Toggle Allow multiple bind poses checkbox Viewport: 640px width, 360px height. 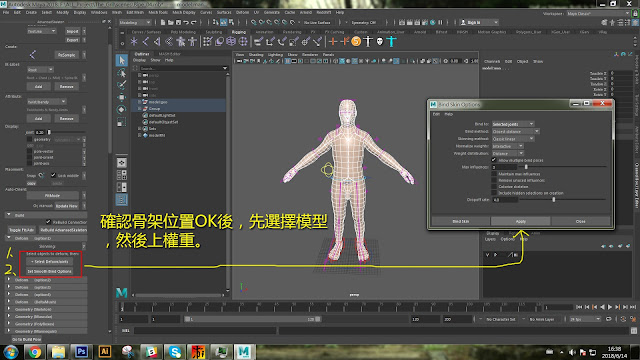pos(493,160)
